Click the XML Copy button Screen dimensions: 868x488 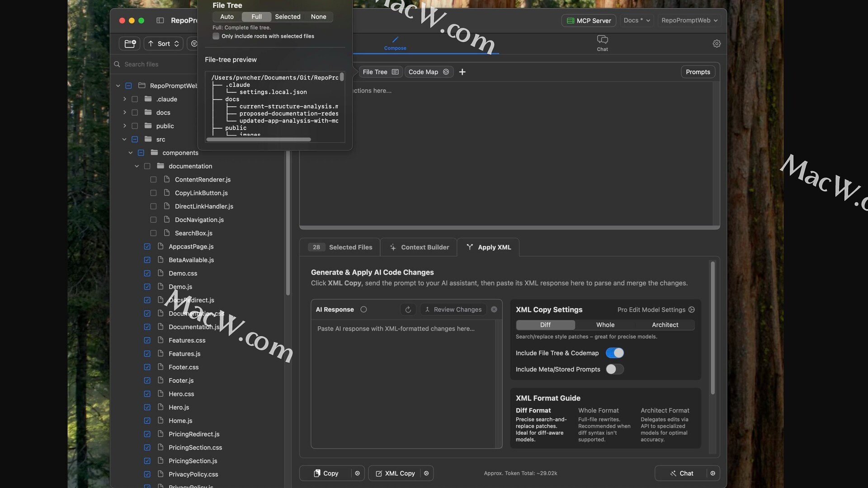395,473
